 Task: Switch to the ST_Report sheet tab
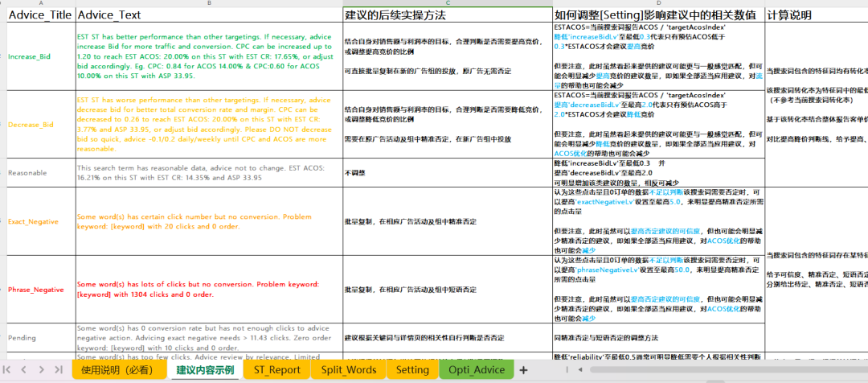point(276,369)
